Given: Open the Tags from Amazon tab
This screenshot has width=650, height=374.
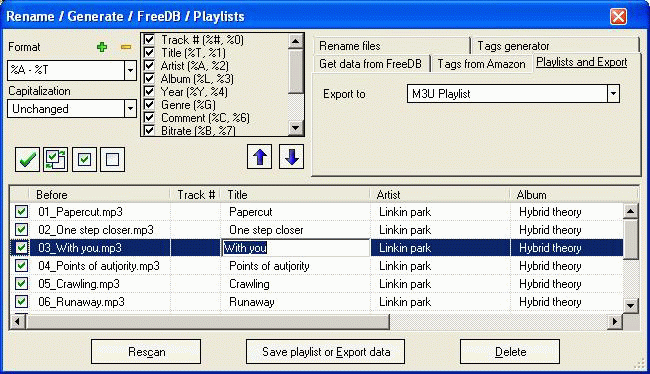Looking at the screenshot, I should click(x=481, y=64).
